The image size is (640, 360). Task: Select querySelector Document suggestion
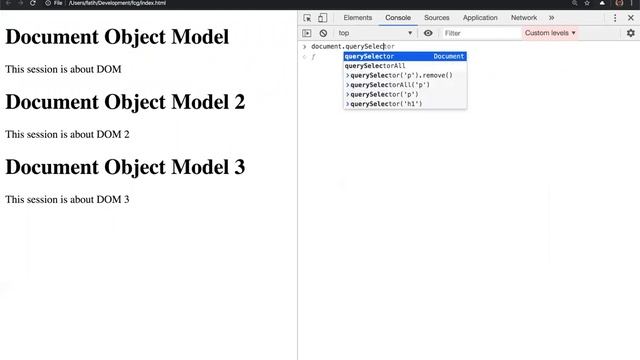pos(405,56)
